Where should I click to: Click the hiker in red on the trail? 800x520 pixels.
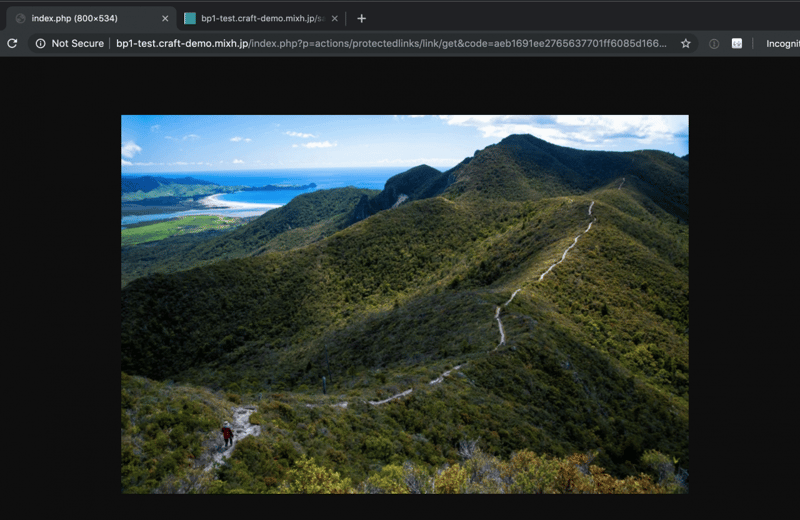(227, 435)
